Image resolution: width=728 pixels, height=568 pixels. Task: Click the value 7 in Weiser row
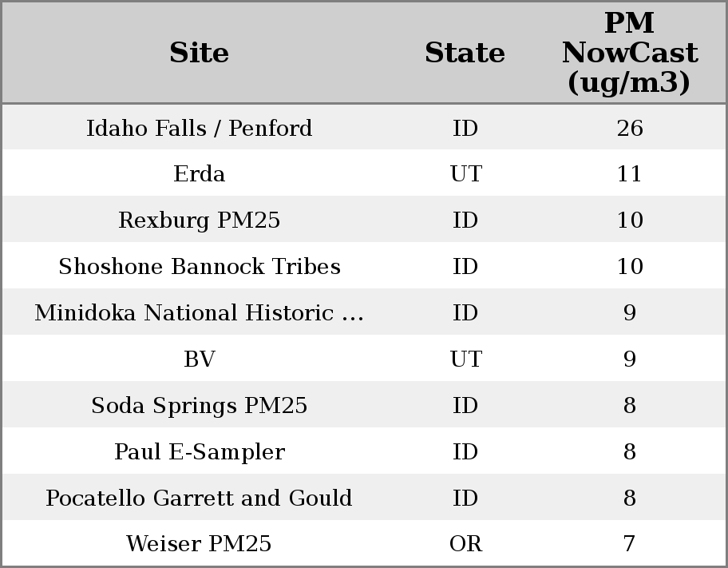coord(629,544)
